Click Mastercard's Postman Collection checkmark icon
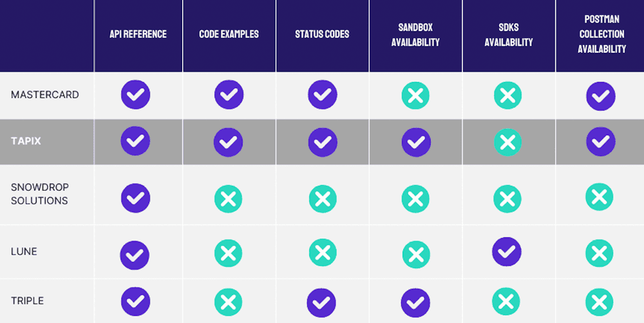This screenshot has width=644, height=323. tap(600, 96)
